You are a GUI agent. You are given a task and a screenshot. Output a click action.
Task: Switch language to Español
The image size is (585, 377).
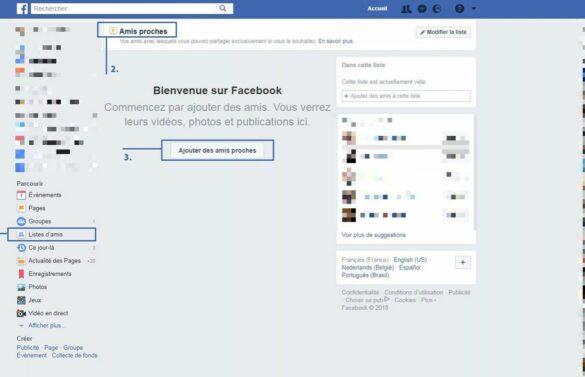point(410,268)
